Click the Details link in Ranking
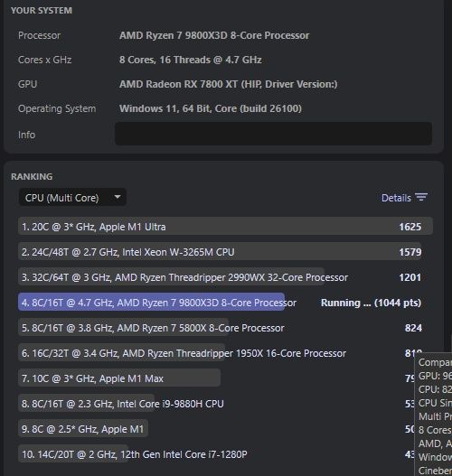 (x=396, y=198)
